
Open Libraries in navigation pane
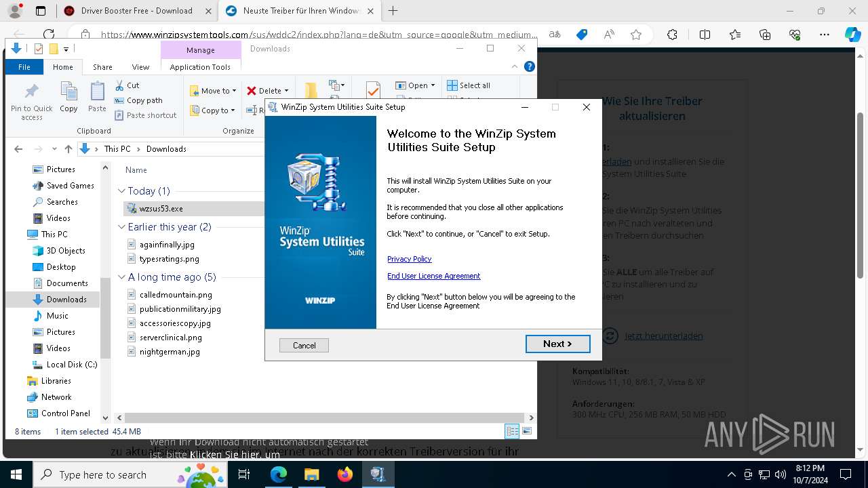(56, 381)
